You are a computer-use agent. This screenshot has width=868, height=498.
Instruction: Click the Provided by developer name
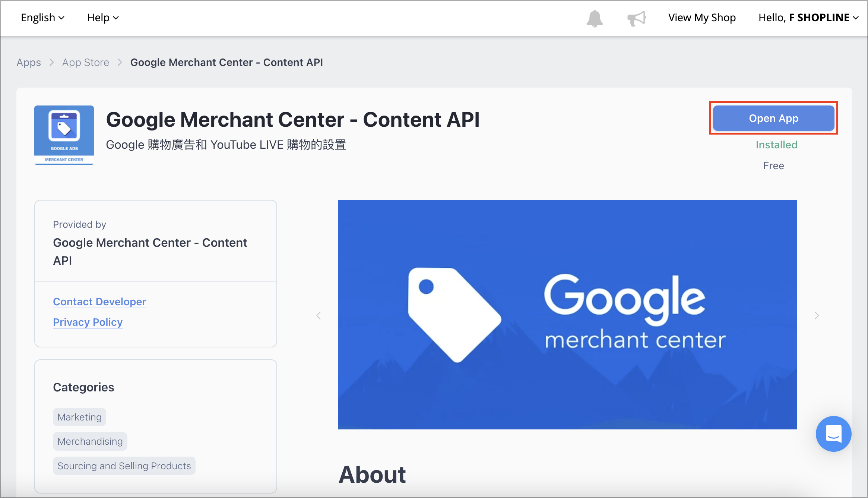150,252
